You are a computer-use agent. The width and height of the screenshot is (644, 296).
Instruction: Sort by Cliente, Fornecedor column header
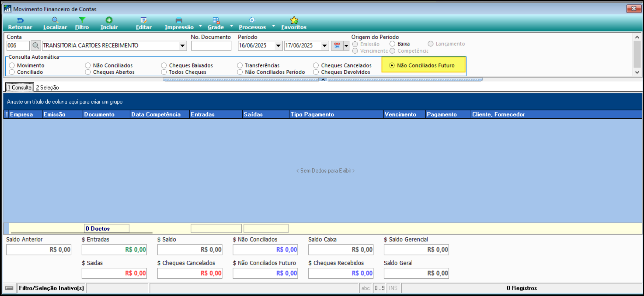[x=556, y=114]
